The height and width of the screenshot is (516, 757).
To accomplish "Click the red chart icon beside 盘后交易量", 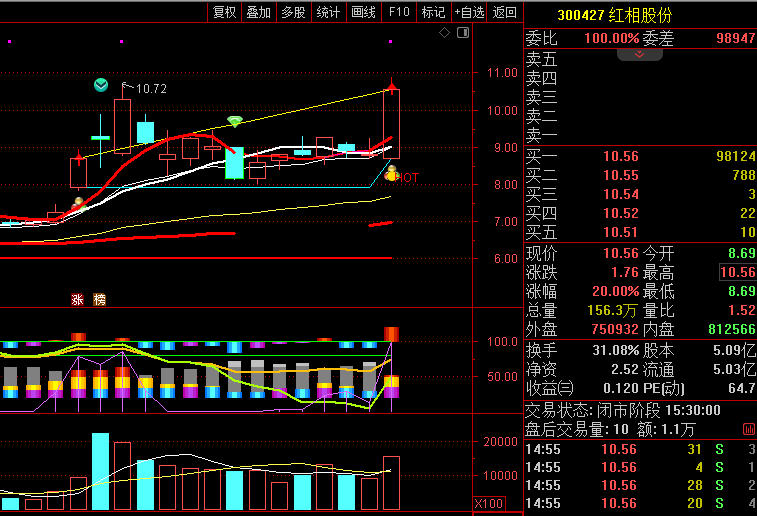I will tap(749, 429).
